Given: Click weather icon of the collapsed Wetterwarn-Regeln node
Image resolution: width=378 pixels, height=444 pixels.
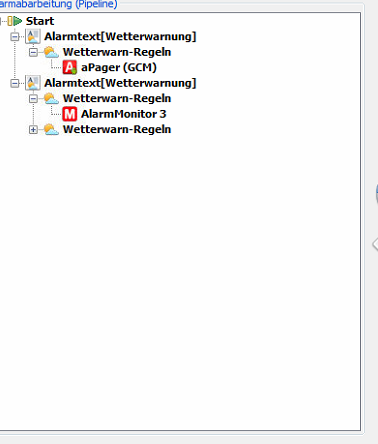Looking at the screenshot, I should point(51,129).
